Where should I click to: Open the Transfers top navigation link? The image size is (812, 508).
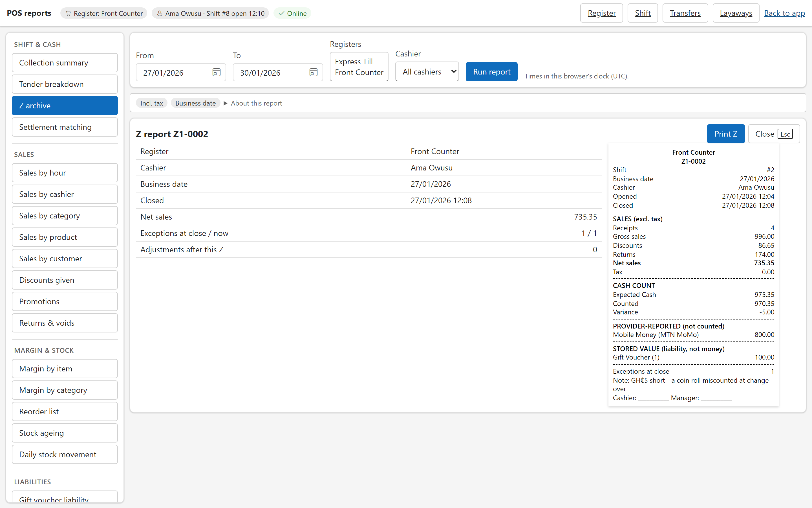click(x=685, y=13)
